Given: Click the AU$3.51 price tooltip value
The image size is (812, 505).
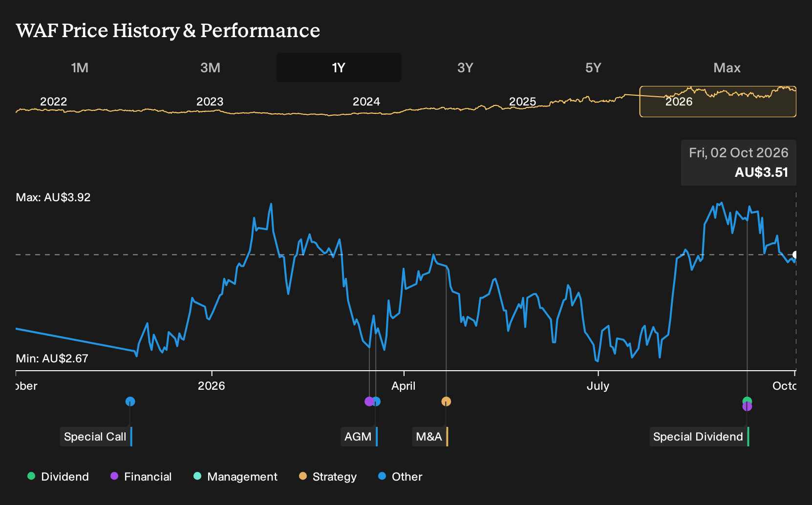Looking at the screenshot, I should point(761,172).
